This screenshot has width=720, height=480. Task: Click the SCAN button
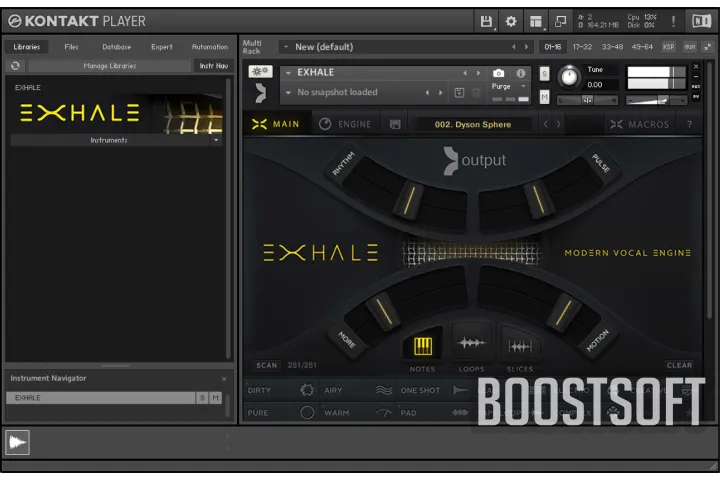(x=266, y=366)
